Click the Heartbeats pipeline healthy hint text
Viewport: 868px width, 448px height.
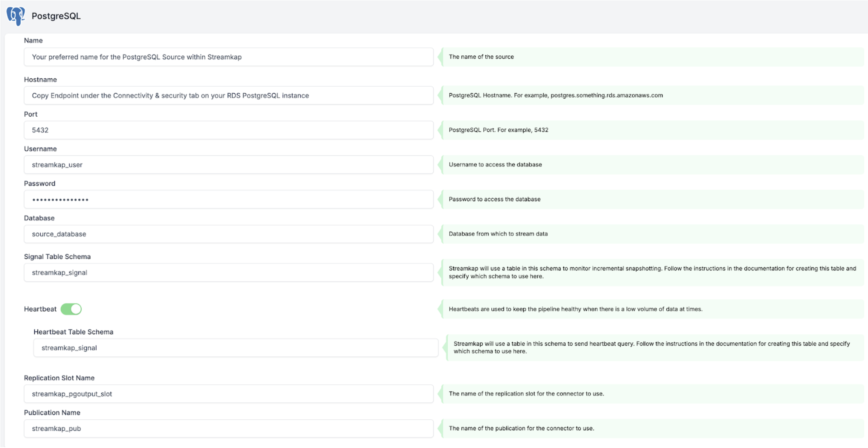click(x=575, y=309)
